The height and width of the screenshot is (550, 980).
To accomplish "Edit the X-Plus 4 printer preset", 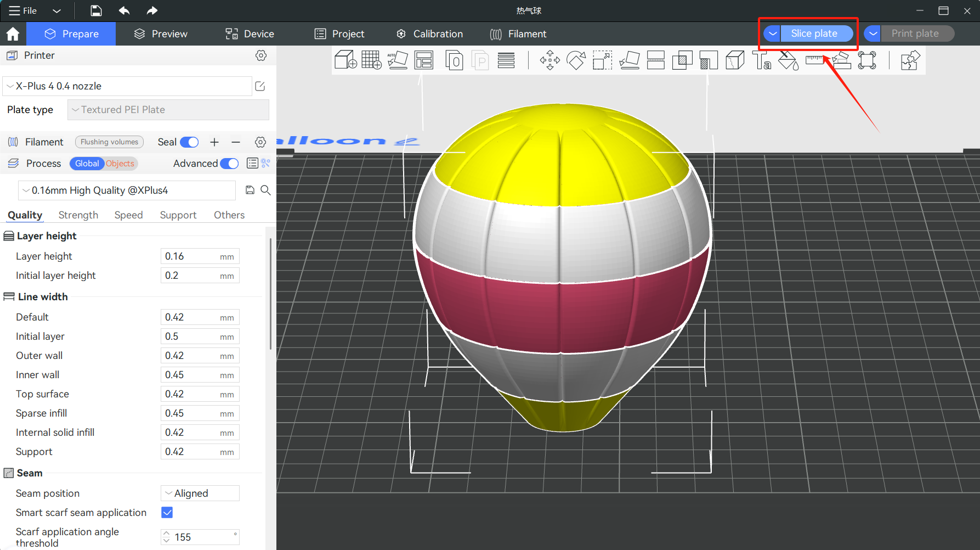I will point(260,86).
